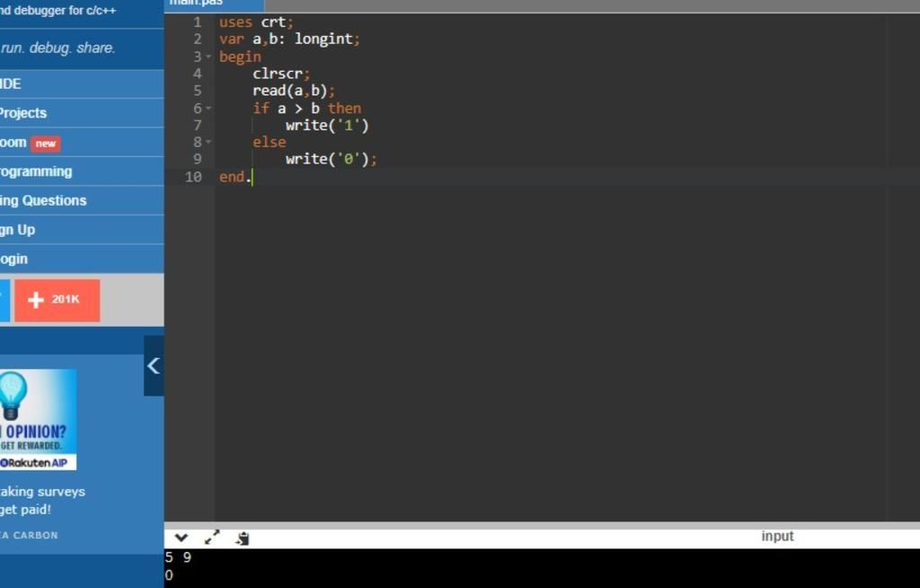The width and height of the screenshot is (920, 588).
Task: Click the Login link in sidebar
Action: click(x=14, y=259)
